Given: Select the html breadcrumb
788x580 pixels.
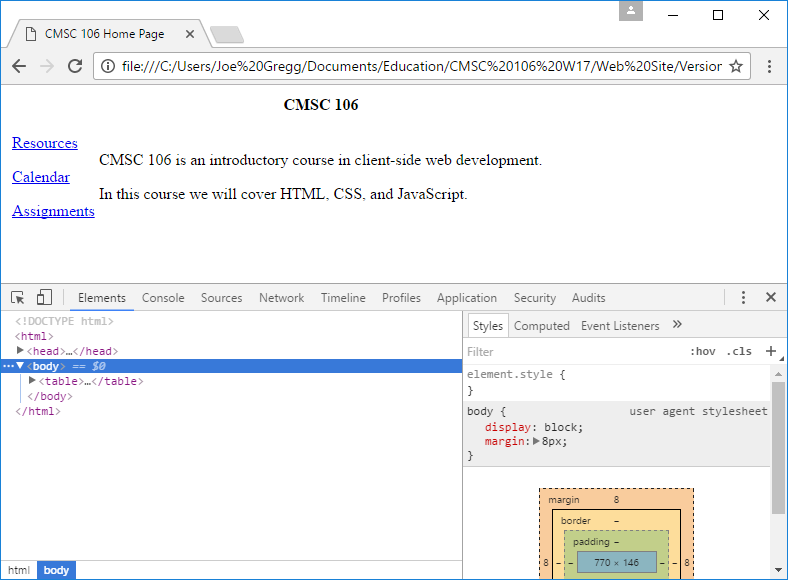Looking at the screenshot, I should point(19,570).
